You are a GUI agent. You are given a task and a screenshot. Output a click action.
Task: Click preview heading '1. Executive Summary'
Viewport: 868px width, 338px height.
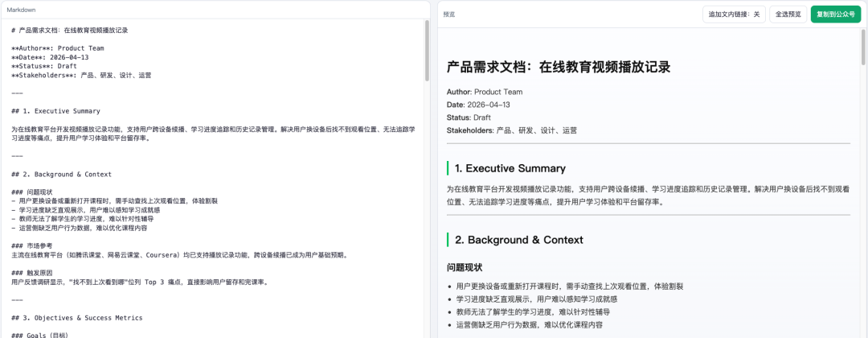[510, 168]
